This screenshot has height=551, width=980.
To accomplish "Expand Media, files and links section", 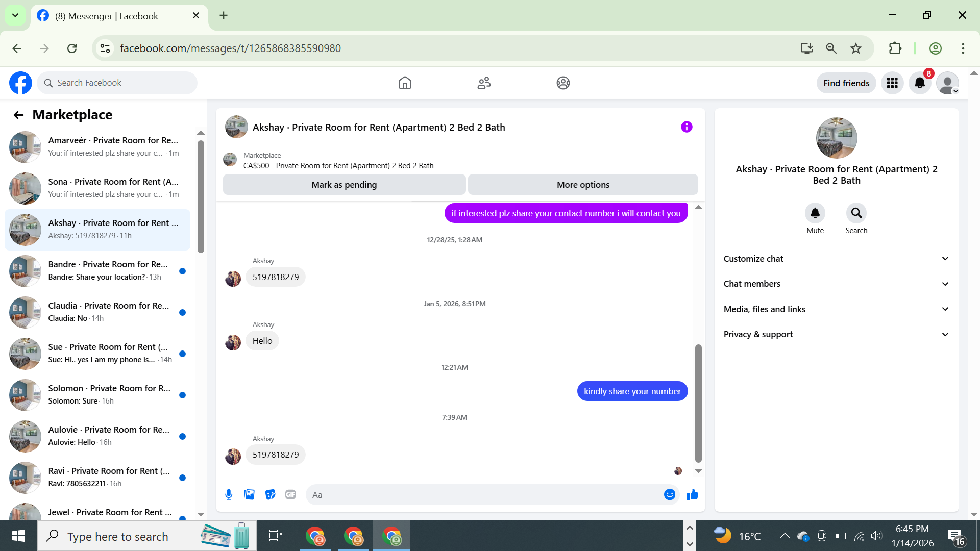I will (x=836, y=309).
